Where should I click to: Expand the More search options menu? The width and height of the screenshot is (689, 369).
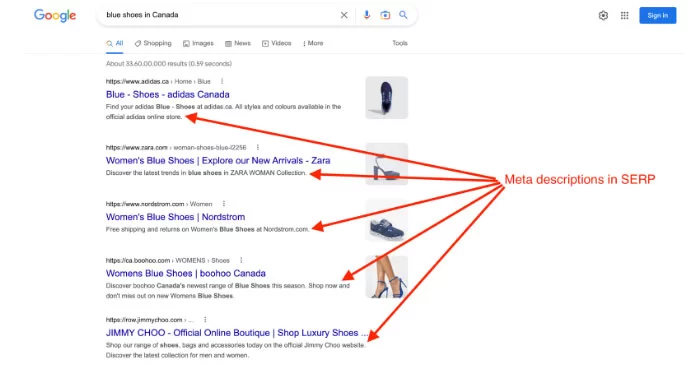click(313, 43)
